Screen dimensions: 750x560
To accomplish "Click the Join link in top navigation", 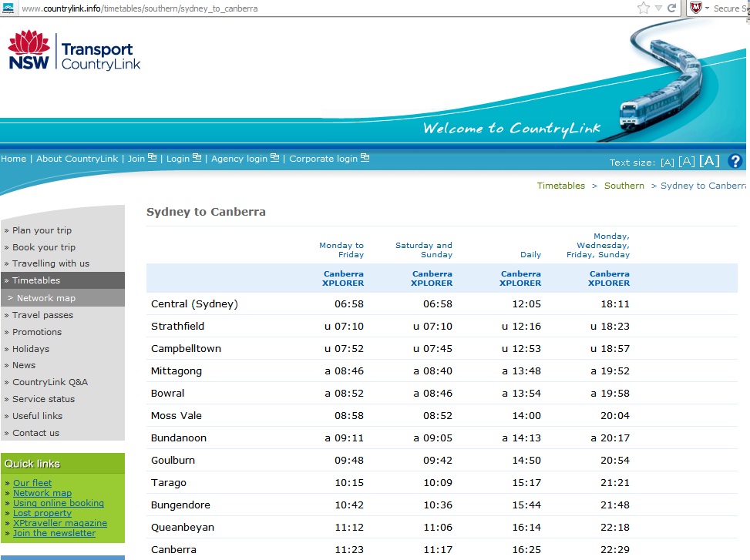I will pos(136,159).
